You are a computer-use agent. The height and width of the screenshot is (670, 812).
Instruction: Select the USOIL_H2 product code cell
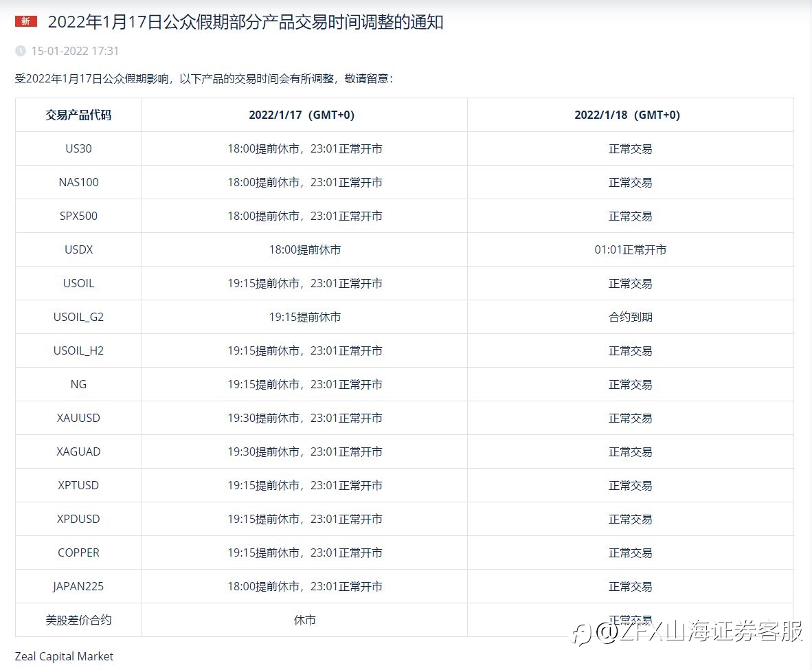click(x=79, y=350)
